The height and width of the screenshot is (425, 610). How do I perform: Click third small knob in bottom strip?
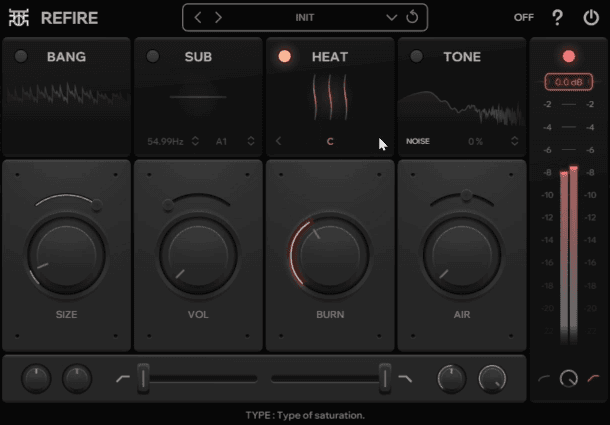coord(452,378)
